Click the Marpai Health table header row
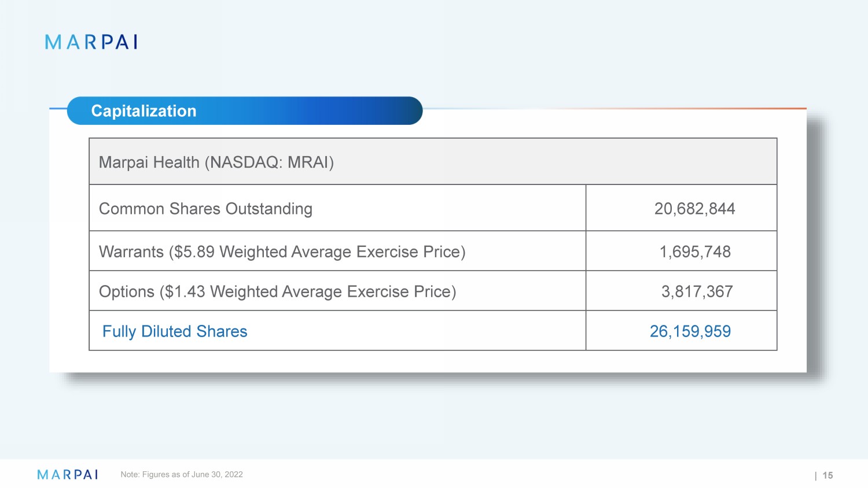Screen dimensions: 868x488 [432, 162]
